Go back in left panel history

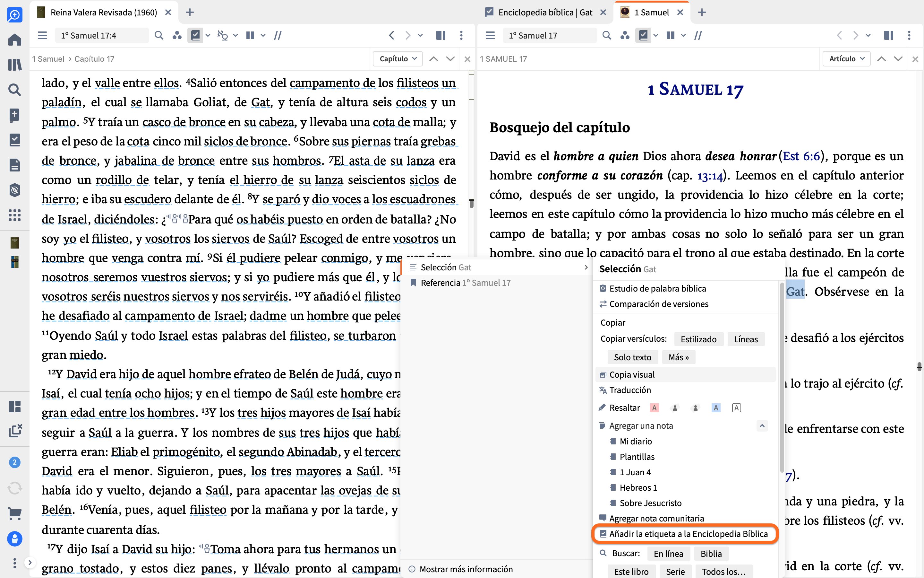[x=391, y=36]
